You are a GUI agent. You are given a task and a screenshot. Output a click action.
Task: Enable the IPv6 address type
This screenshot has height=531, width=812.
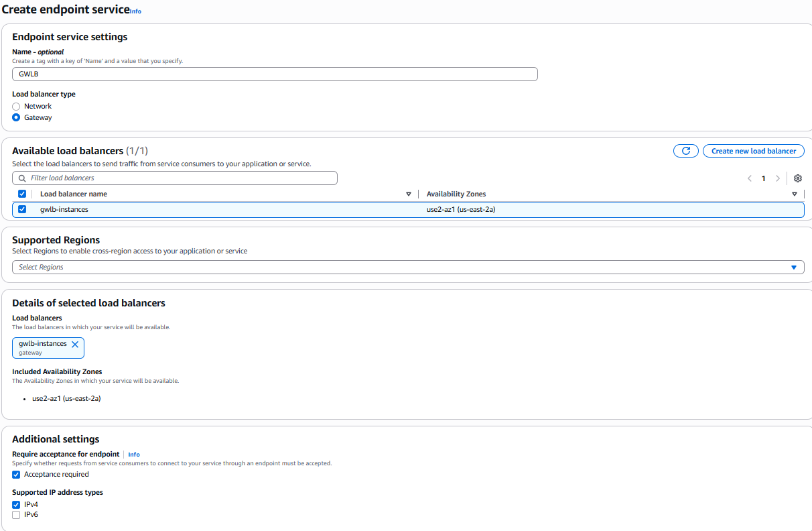point(16,515)
